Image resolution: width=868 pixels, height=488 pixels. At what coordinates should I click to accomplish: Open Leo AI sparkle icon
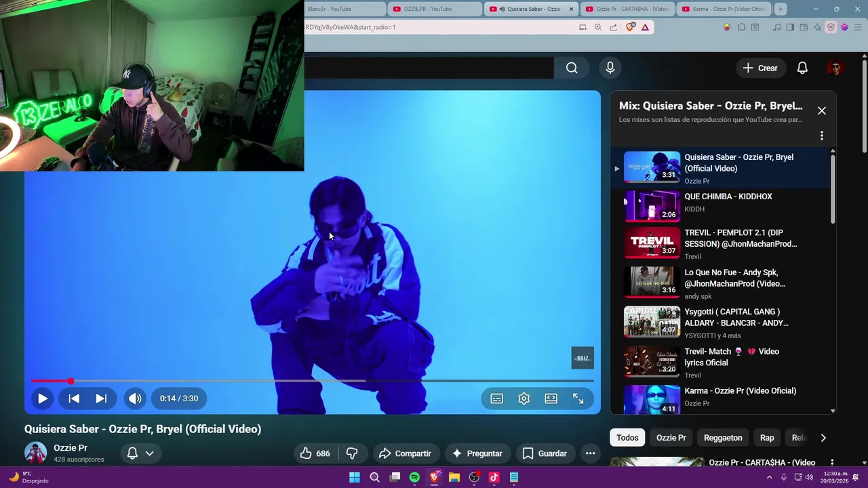817,27
